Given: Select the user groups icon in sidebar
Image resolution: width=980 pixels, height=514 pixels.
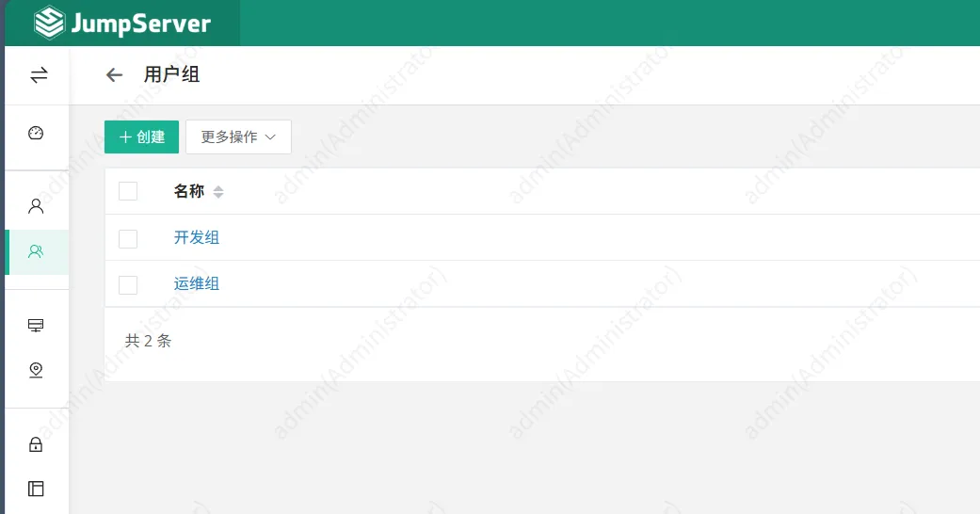Looking at the screenshot, I should coord(36,251).
